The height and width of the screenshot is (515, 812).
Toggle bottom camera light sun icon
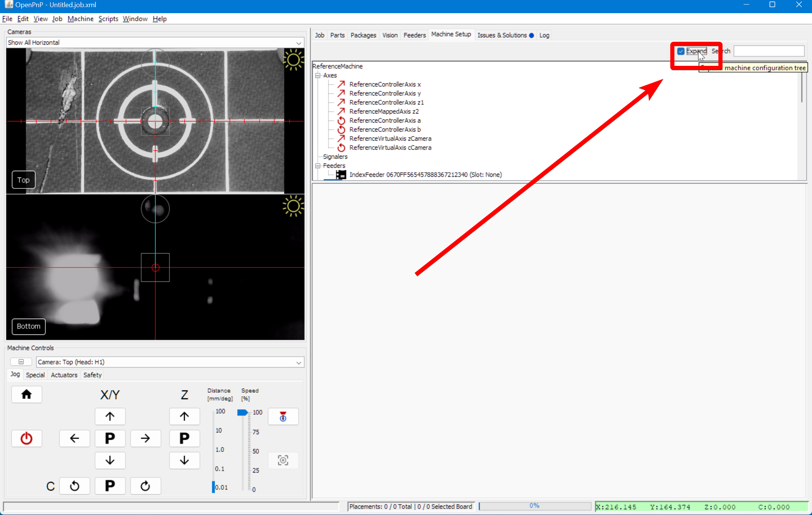coord(293,206)
